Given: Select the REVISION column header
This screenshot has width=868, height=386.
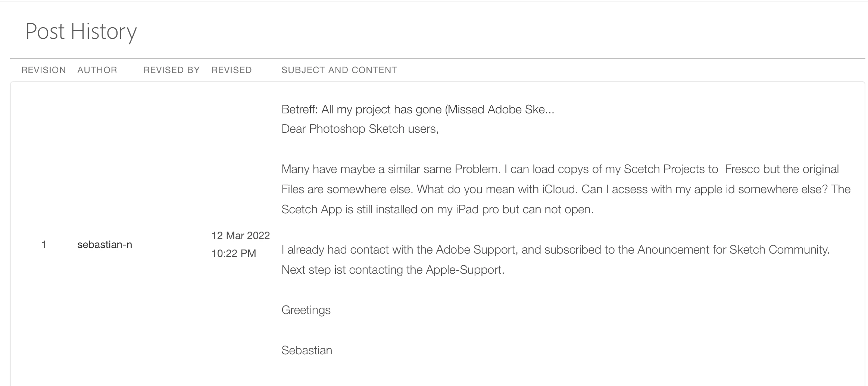Looking at the screenshot, I should [x=44, y=70].
